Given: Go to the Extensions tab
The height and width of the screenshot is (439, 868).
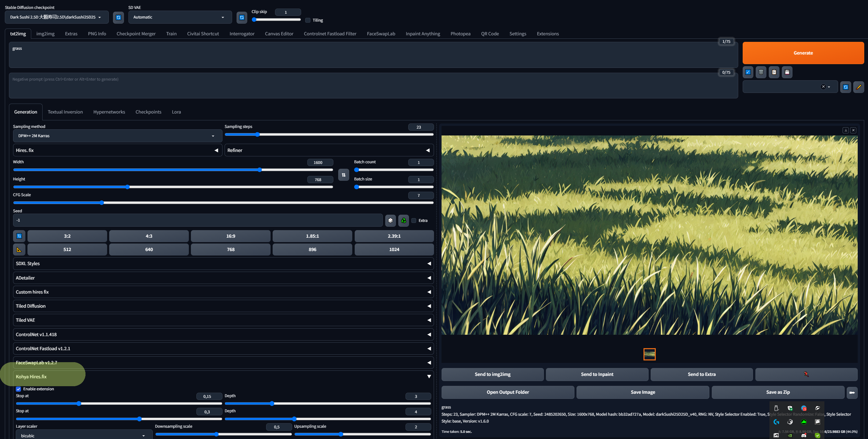Looking at the screenshot, I should click(x=548, y=34).
